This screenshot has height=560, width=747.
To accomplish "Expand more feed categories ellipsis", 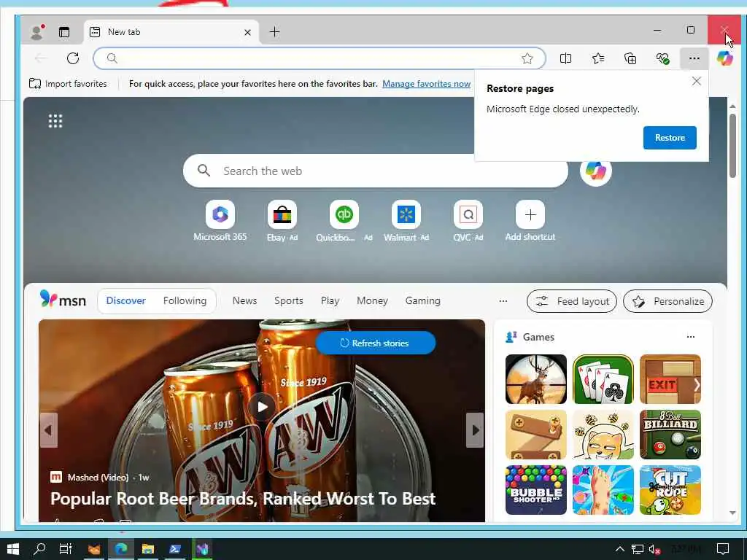I will pos(503,301).
